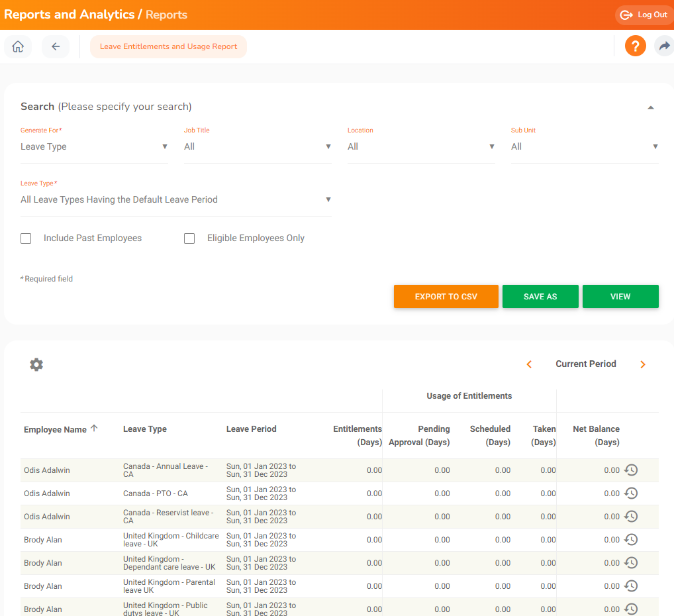Click the share arrow icon
The image size is (674, 616).
pyautogui.click(x=665, y=46)
